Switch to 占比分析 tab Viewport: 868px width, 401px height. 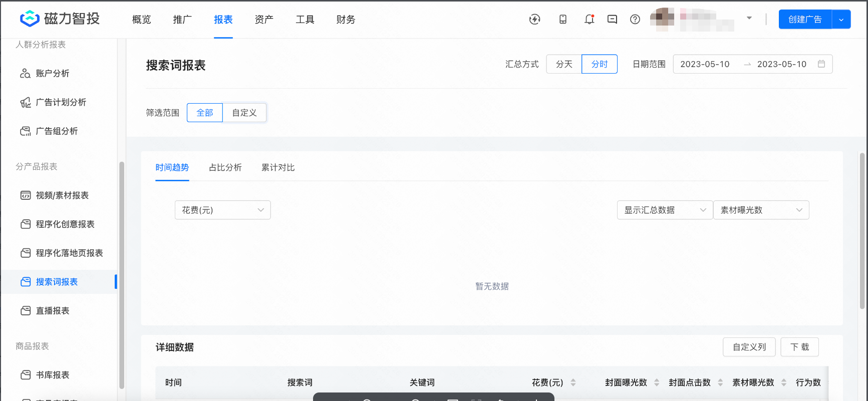(225, 168)
